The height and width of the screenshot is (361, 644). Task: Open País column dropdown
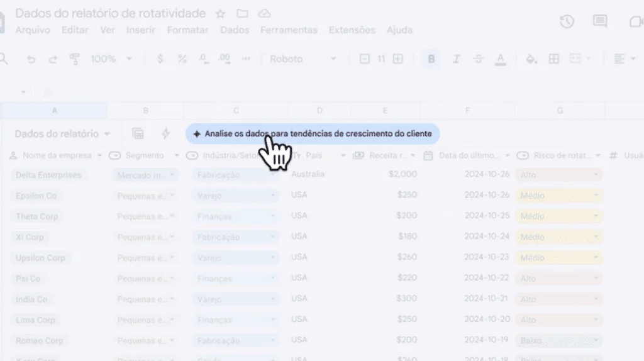pos(343,155)
